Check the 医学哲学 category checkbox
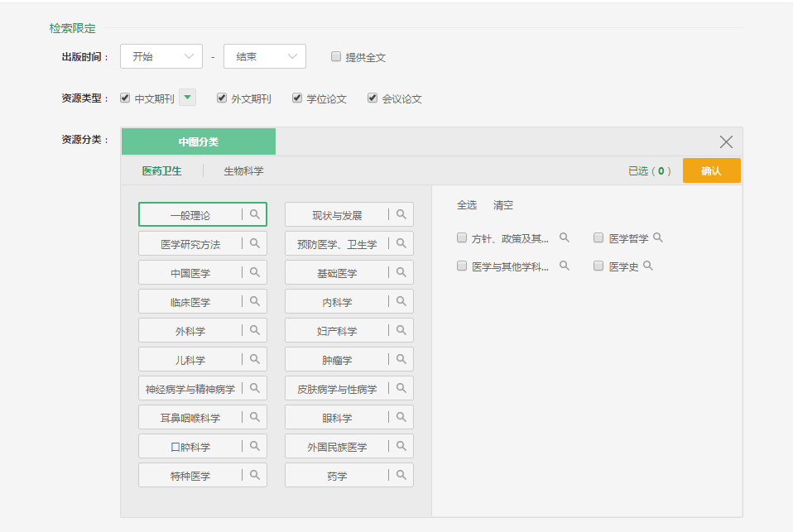The image size is (793, 532). click(598, 238)
